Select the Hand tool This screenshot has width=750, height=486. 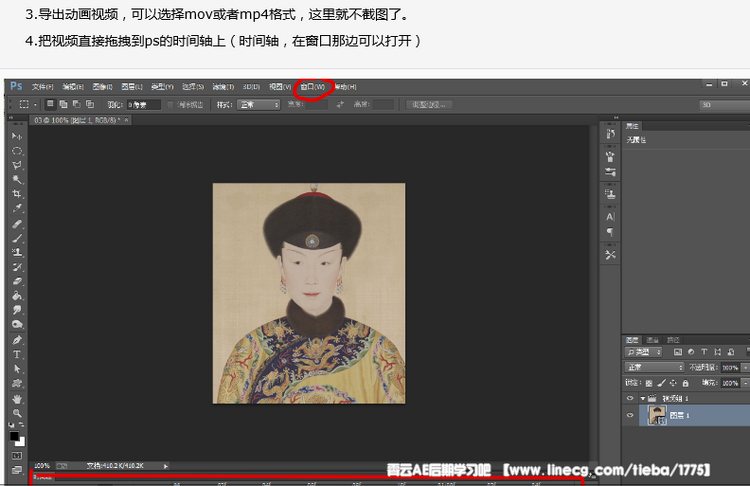(17, 399)
